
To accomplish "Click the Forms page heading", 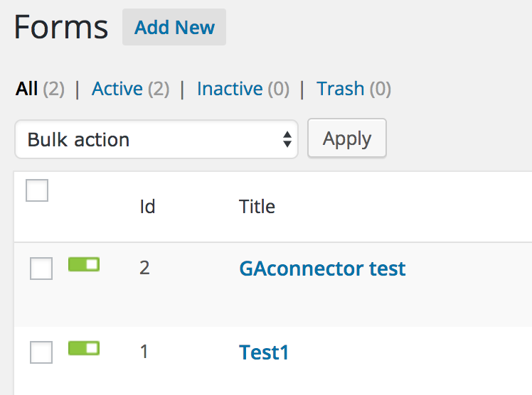I will point(61,28).
